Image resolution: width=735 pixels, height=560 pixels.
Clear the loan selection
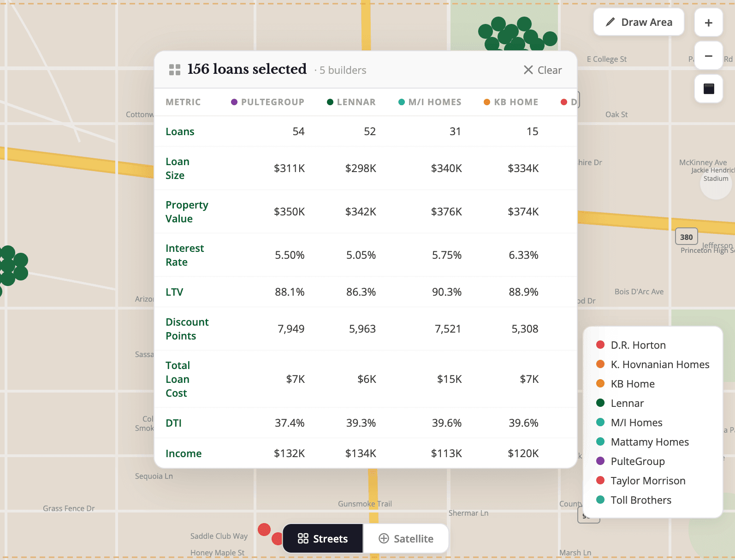tap(543, 70)
